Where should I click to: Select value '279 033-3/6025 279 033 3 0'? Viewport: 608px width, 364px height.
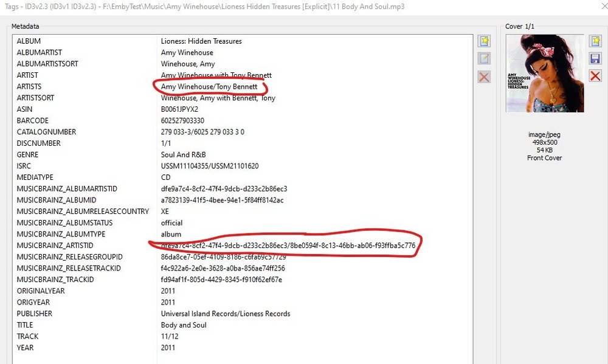coord(202,132)
